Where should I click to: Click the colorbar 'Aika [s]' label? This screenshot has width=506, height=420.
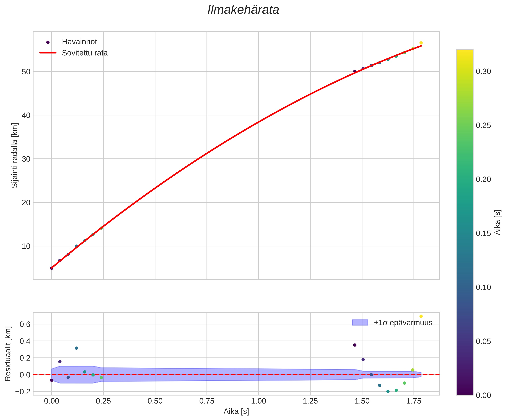(497, 222)
